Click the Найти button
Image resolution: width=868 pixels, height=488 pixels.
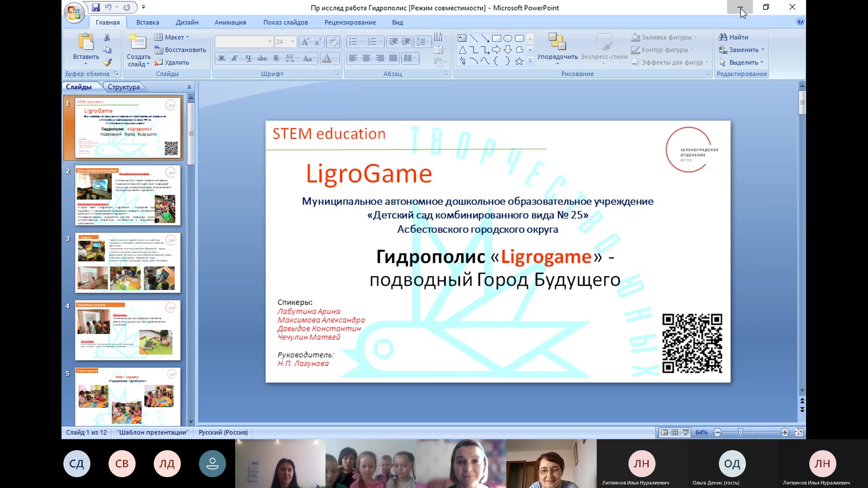734,37
